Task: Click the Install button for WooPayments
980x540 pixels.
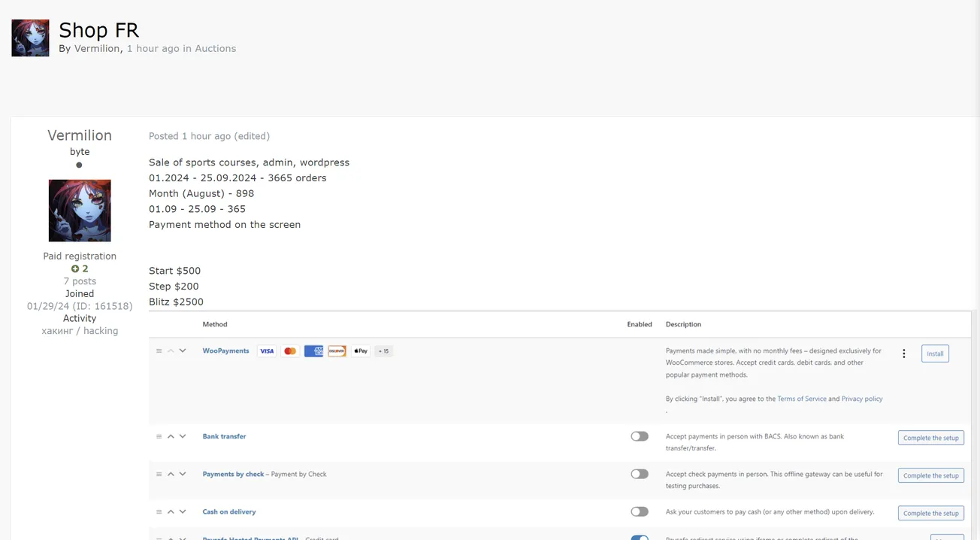Action: tap(935, 353)
